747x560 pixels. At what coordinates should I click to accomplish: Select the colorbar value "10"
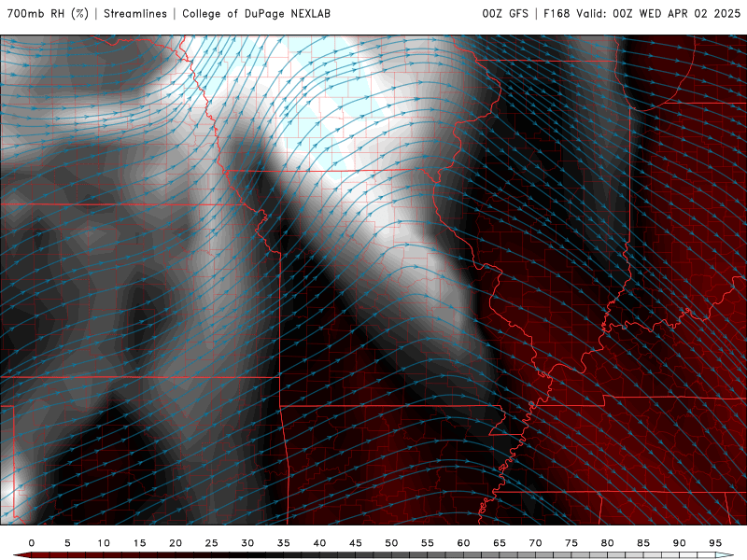(x=104, y=543)
